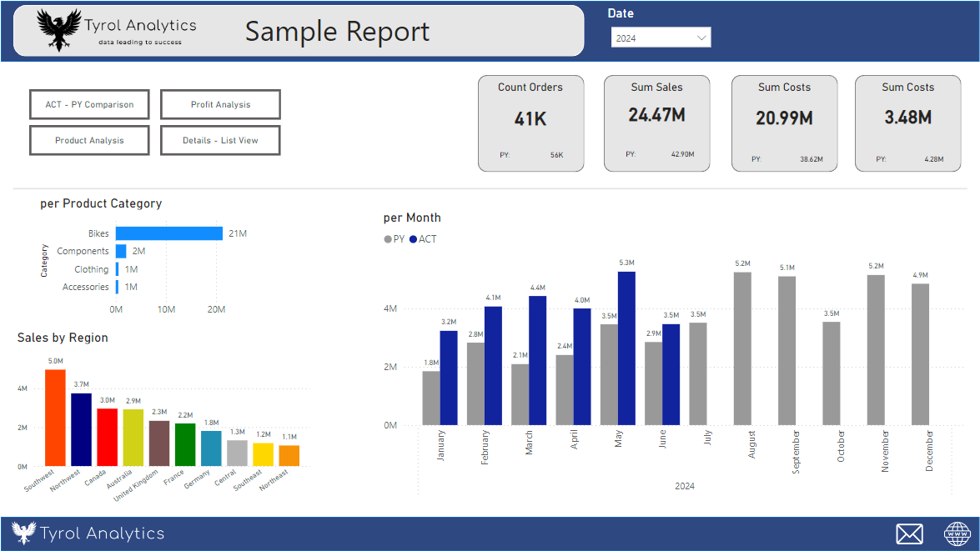This screenshot has height=551, width=980.
Task: Open the globe website icon in footer
Action: 957,533
